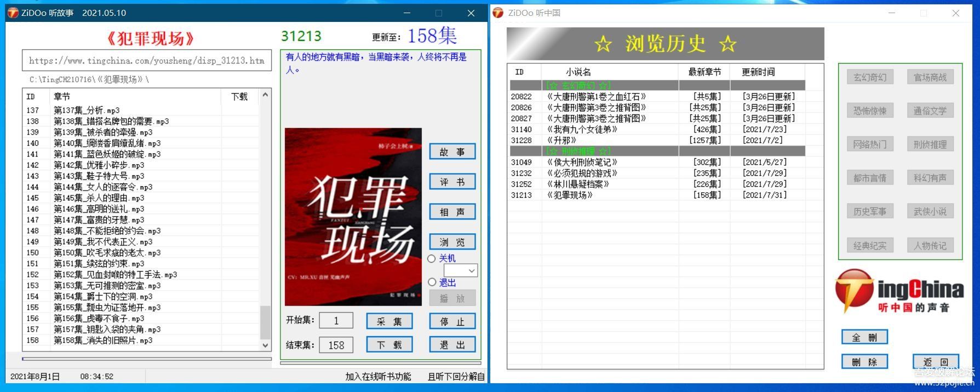Screen dimensions: 980x392
Task: Click the 小说名 column header
Action: pyautogui.click(x=610, y=72)
